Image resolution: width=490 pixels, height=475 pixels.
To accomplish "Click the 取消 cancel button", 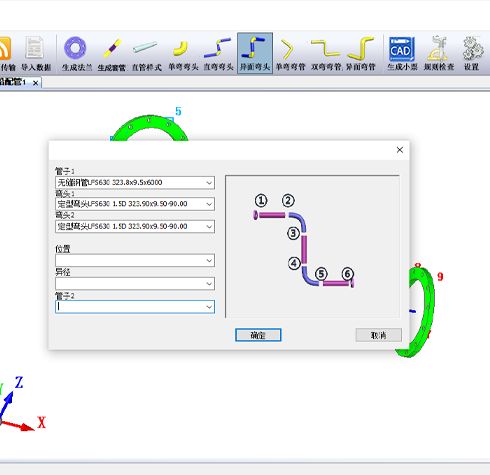I will (378, 335).
